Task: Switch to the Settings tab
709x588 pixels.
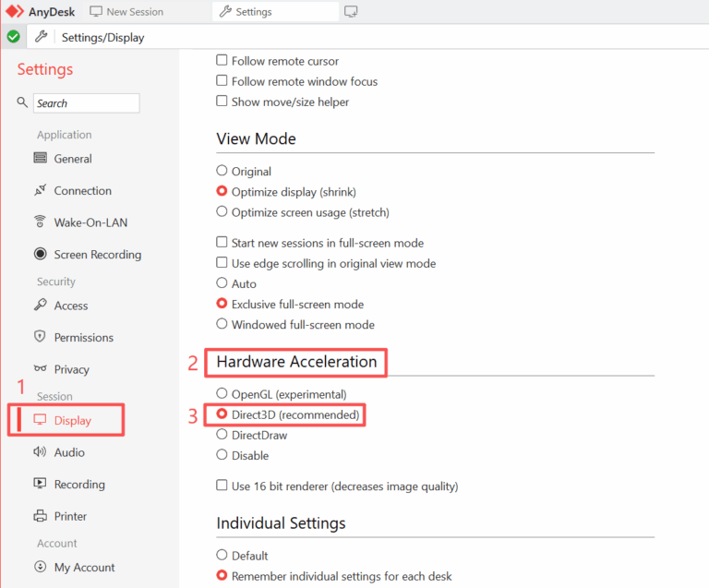Action: click(275, 12)
